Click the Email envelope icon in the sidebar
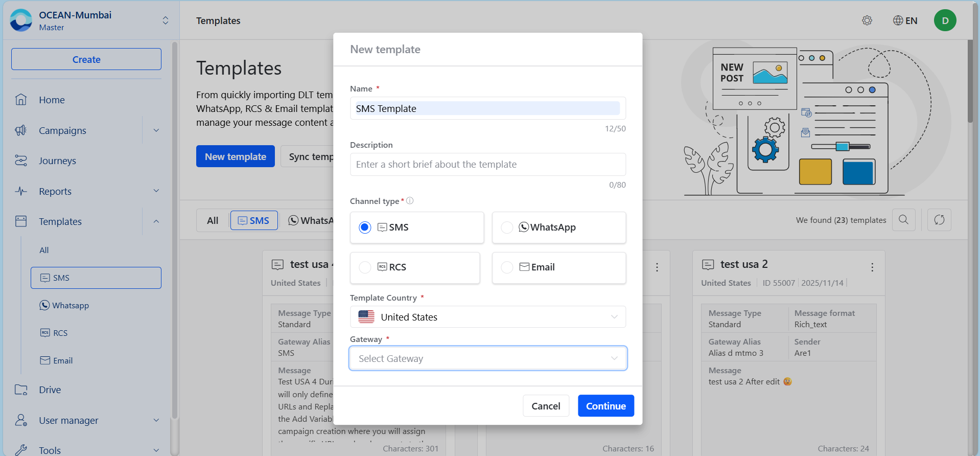The width and height of the screenshot is (980, 456). tap(45, 360)
